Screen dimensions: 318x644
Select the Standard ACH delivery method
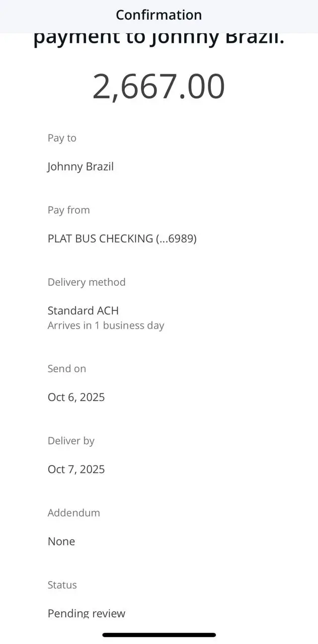click(x=83, y=310)
